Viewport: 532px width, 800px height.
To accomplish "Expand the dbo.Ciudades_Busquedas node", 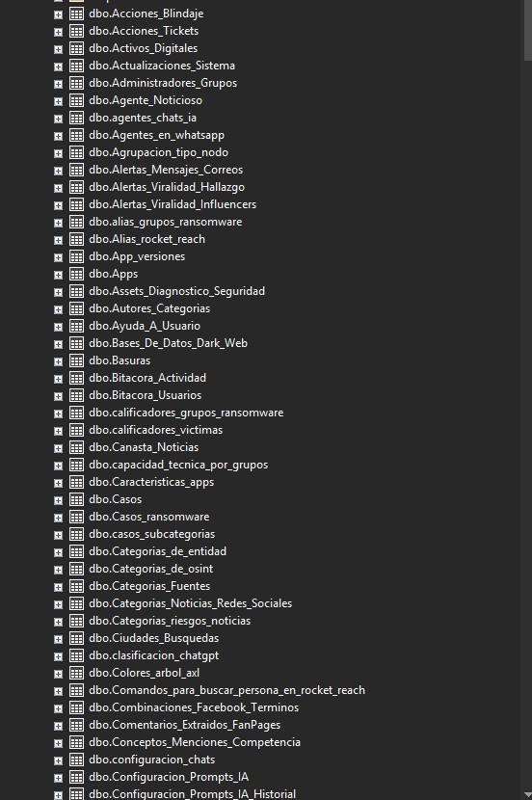I will click(x=58, y=639).
